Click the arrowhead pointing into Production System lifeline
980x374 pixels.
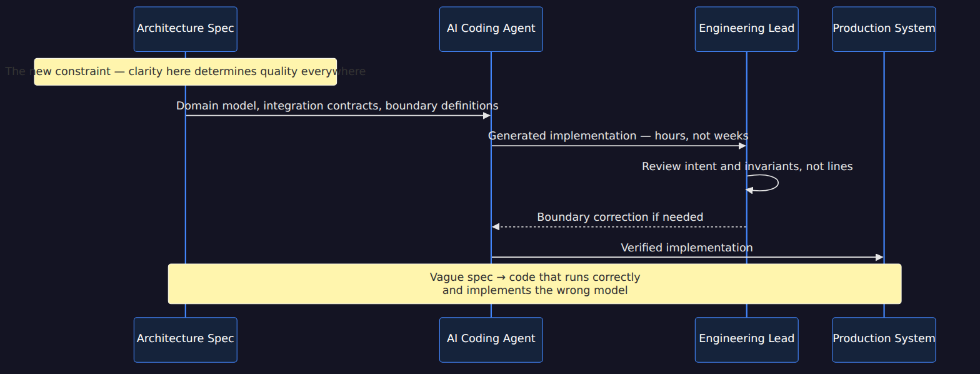(879, 257)
